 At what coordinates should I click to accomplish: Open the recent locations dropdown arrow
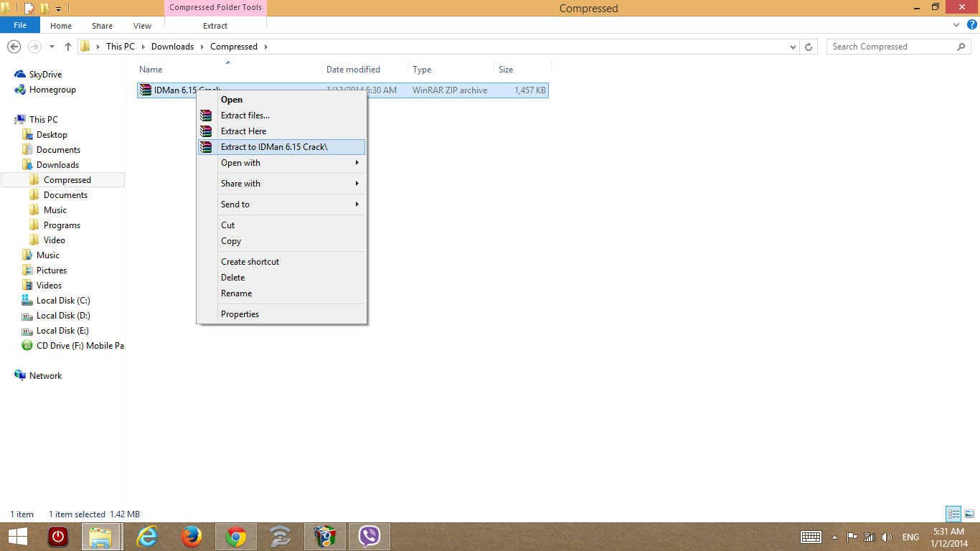[52, 47]
